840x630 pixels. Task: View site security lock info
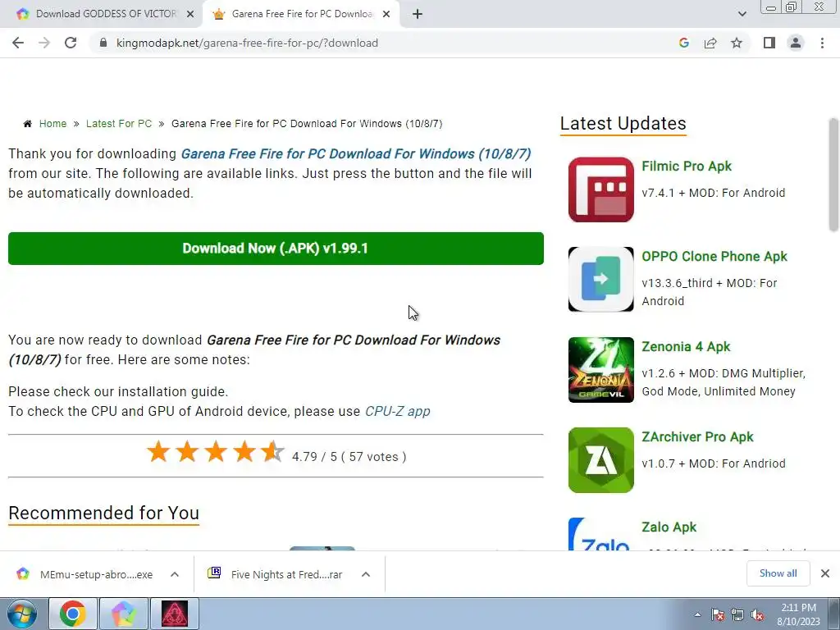coord(103,43)
